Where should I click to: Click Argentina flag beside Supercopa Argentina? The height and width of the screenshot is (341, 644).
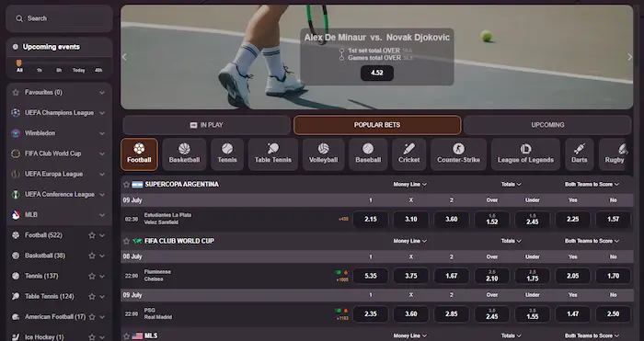137,185
